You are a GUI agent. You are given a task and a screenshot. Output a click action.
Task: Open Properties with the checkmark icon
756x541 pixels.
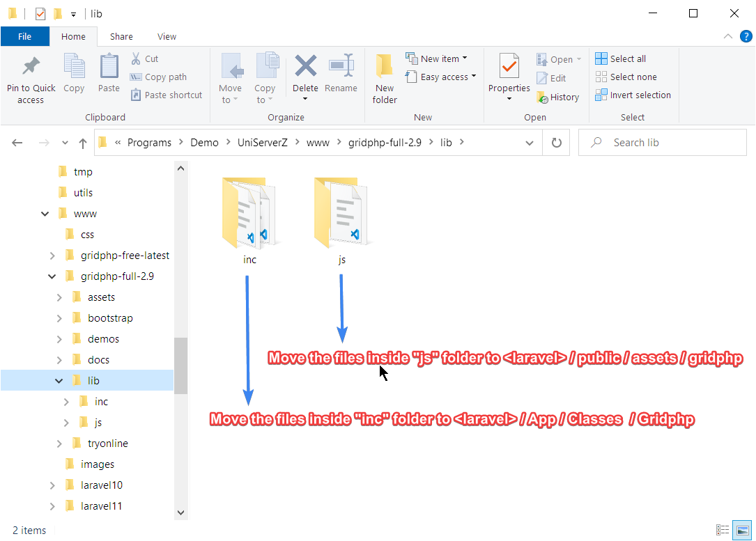(x=509, y=68)
